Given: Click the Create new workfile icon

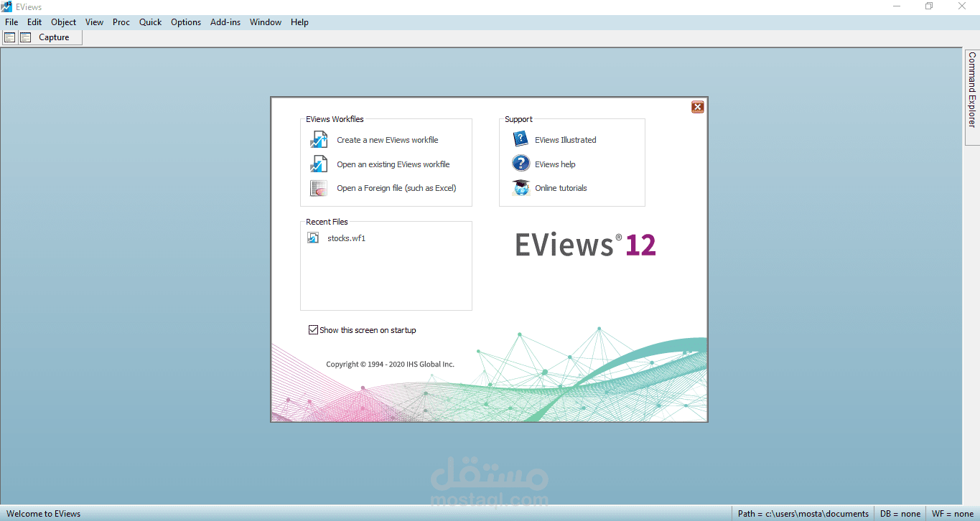Looking at the screenshot, I should (319, 140).
